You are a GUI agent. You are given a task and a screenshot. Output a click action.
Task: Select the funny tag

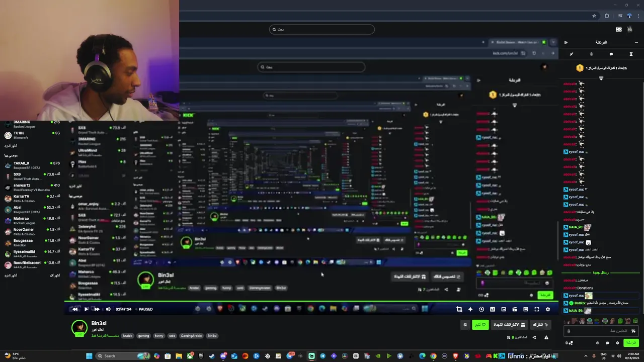point(159,336)
